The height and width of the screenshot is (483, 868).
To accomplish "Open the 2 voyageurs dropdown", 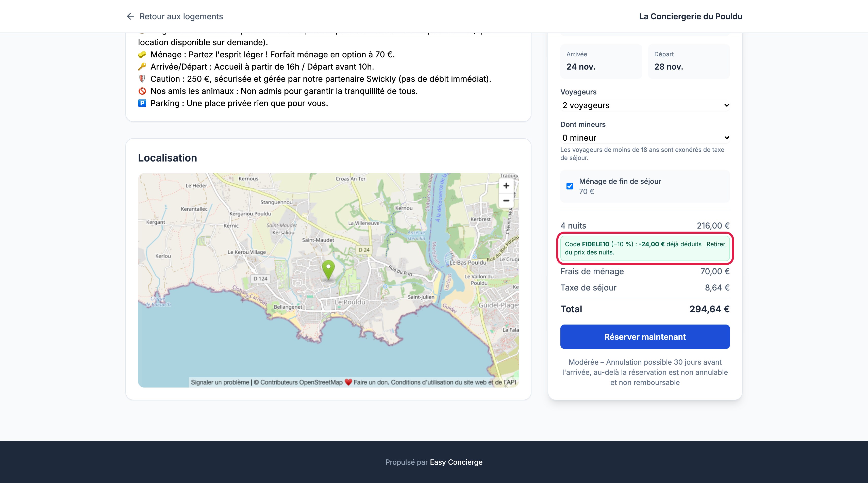I will tap(645, 105).
